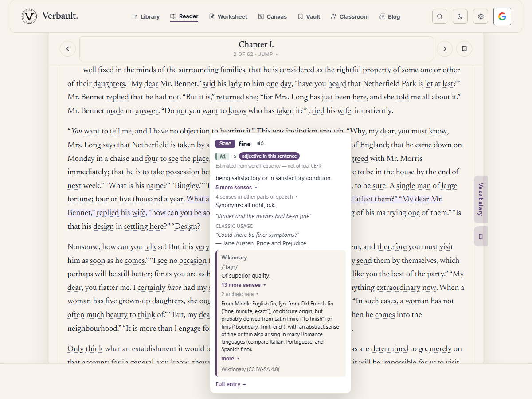Click the underlined word 'Design'
This screenshot has height=399, width=532.
[185, 227]
